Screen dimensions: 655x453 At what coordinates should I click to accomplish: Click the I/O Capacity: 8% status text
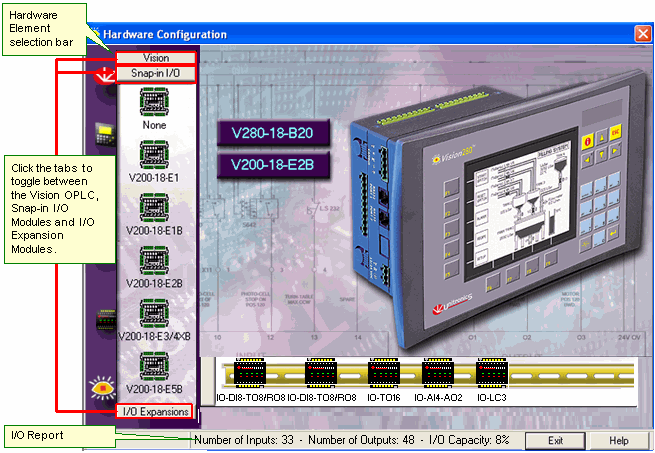coord(469,440)
